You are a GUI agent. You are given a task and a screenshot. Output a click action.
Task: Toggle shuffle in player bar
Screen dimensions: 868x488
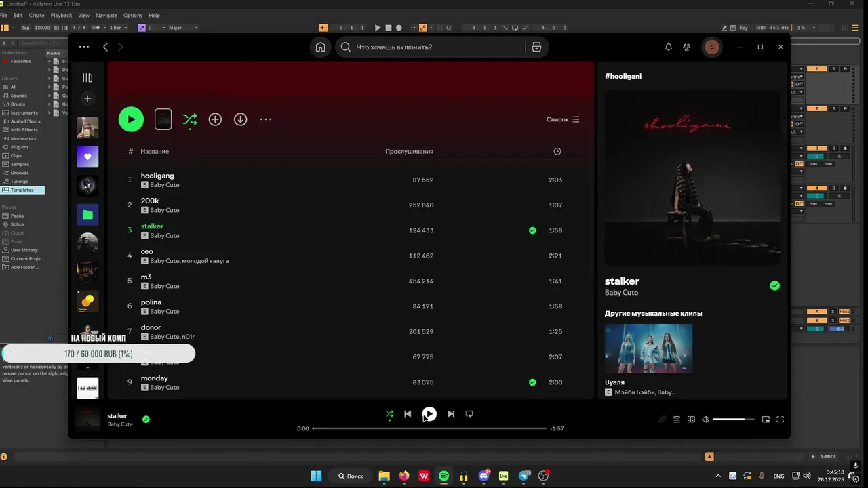(389, 414)
